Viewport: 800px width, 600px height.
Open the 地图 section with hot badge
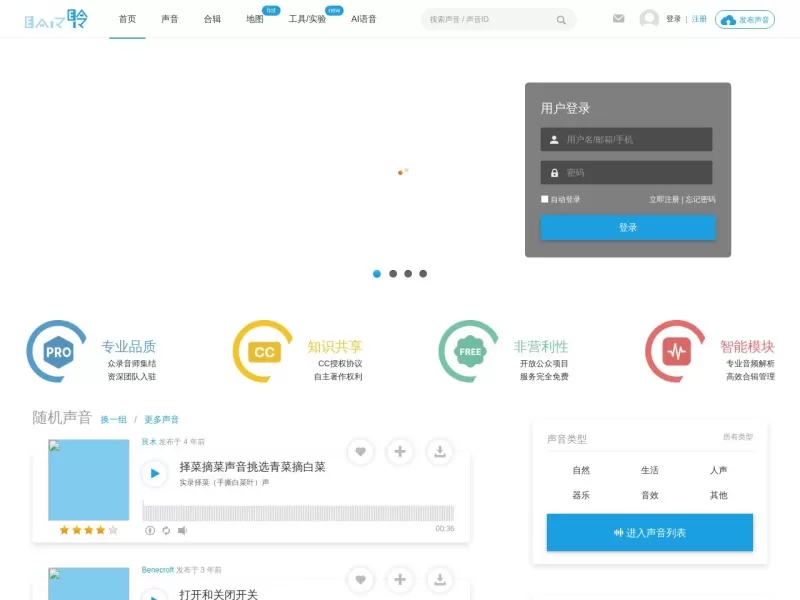(254, 18)
